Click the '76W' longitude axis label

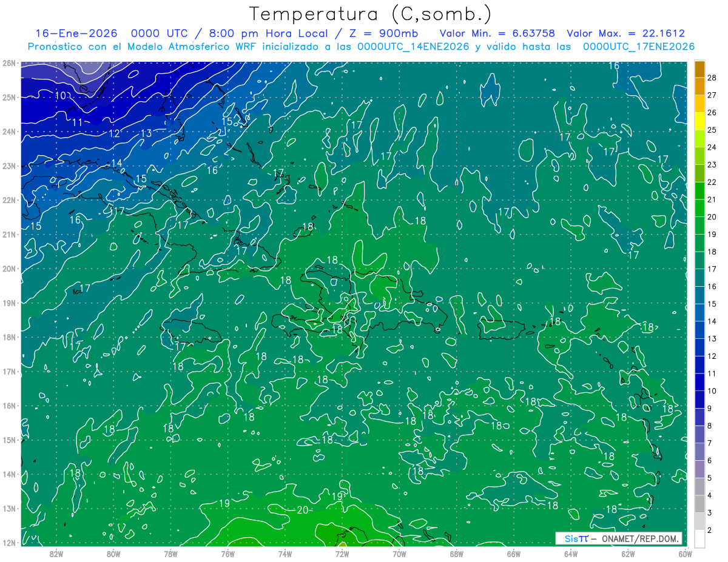(227, 554)
